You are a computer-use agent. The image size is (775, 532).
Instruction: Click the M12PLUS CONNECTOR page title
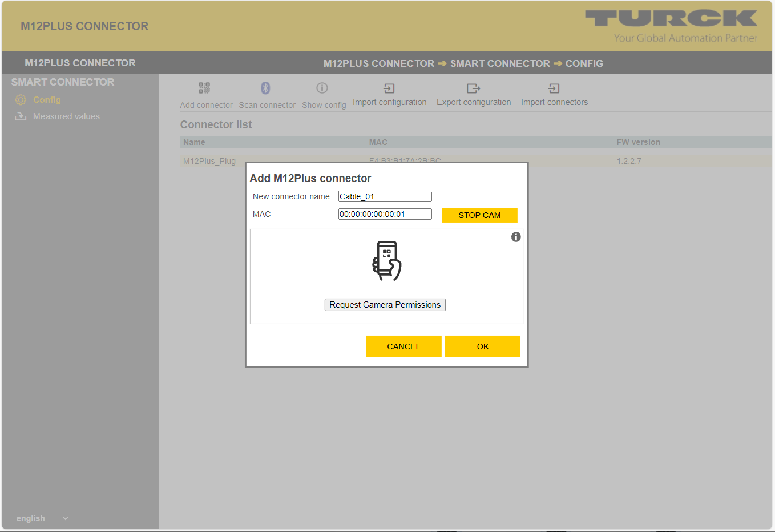point(84,26)
